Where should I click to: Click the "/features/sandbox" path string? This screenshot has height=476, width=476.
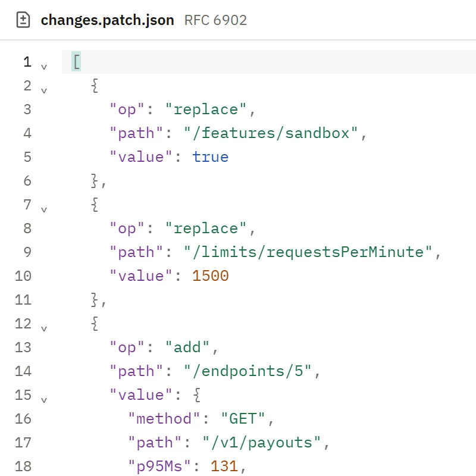tap(271, 133)
